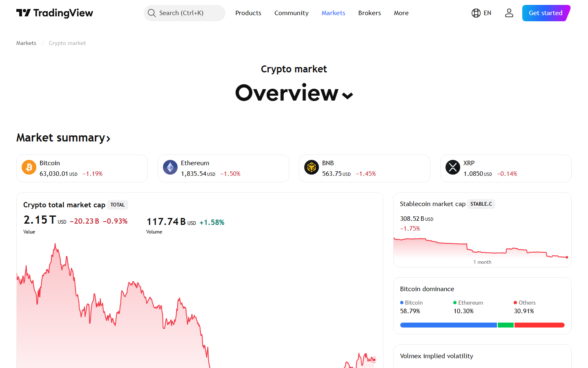This screenshot has width=588, height=368.
Task: Click the search magnifier icon
Action: pyautogui.click(x=151, y=13)
